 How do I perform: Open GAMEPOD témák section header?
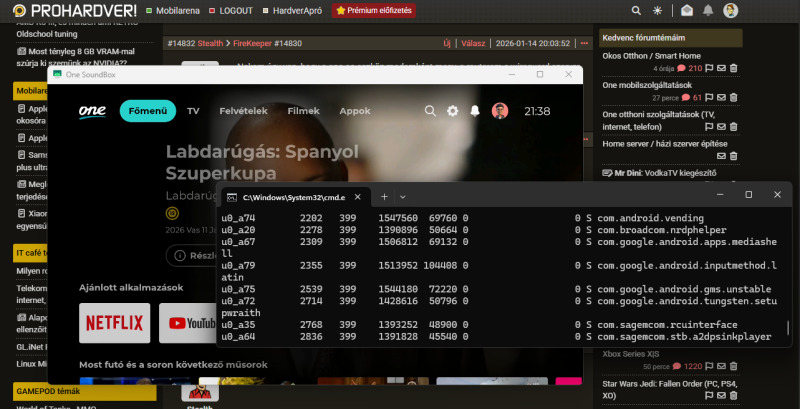pyautogui.click(x=84, y=391)
